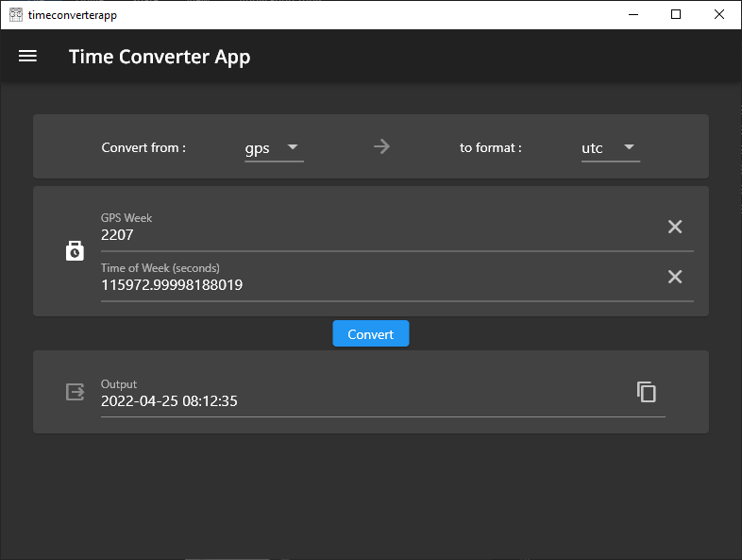Click the timeconverterapp title bar icon
This screenshot has height=560, width=742.
coord(16,14)
